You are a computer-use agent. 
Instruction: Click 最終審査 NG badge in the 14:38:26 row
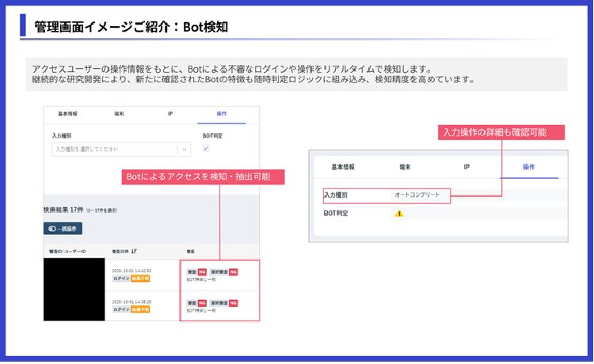pyautogui.click(x=223, y=303)
